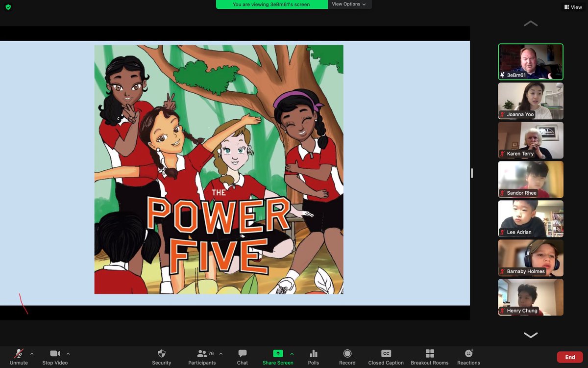Click the muted mic icon on Sandor Rhee
This screenshot has height=368, width=588.
(x=503, y=193)
